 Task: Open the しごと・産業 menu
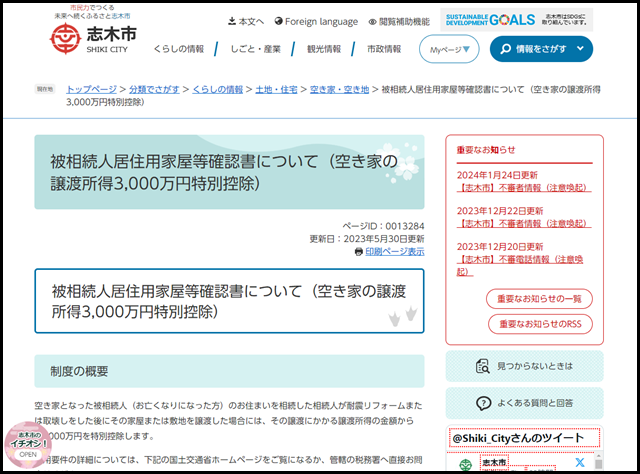(256, 49)
